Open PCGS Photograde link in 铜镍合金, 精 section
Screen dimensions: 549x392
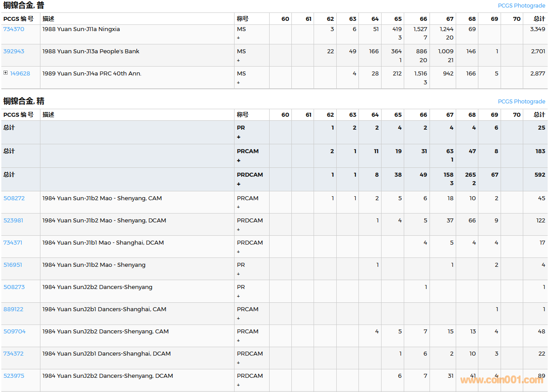521,102
